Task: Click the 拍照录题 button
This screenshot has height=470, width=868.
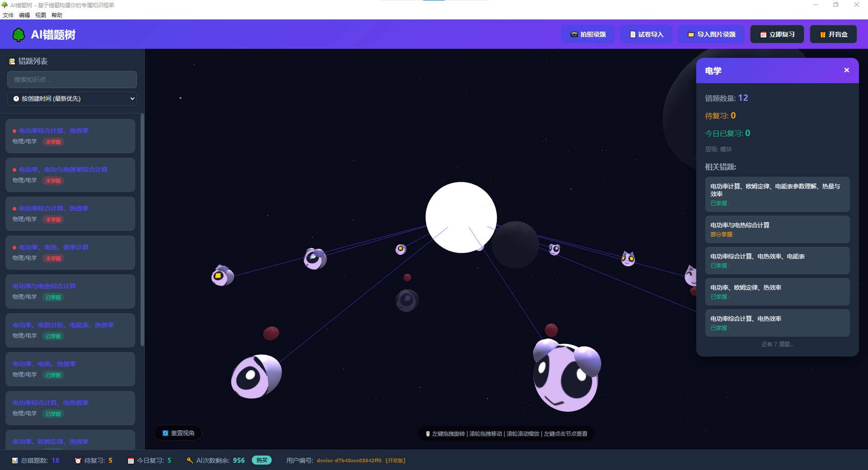Action: click(588, 34)
